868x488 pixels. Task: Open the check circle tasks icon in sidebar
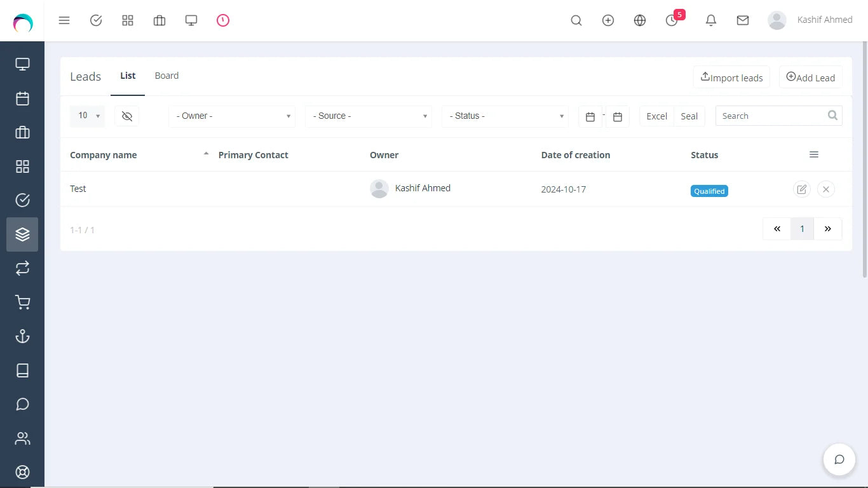coord(22,200)
